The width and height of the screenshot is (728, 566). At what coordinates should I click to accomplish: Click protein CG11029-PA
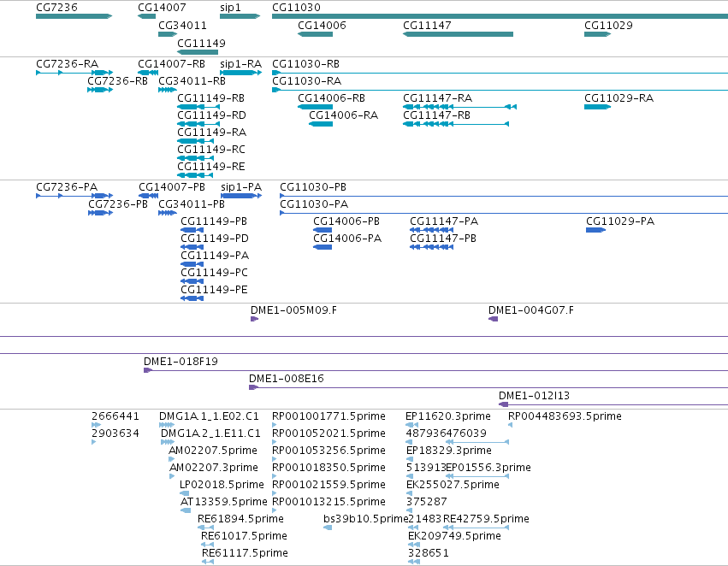point(595,230)
